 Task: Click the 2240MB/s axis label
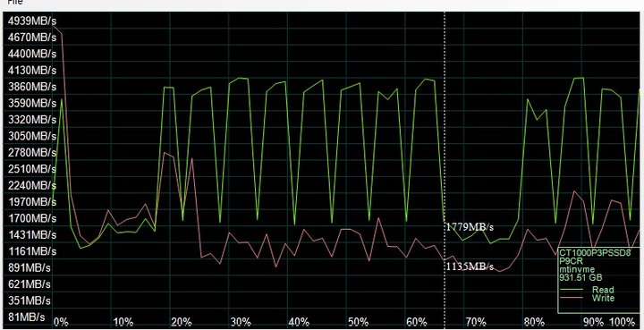click(31, 185)
